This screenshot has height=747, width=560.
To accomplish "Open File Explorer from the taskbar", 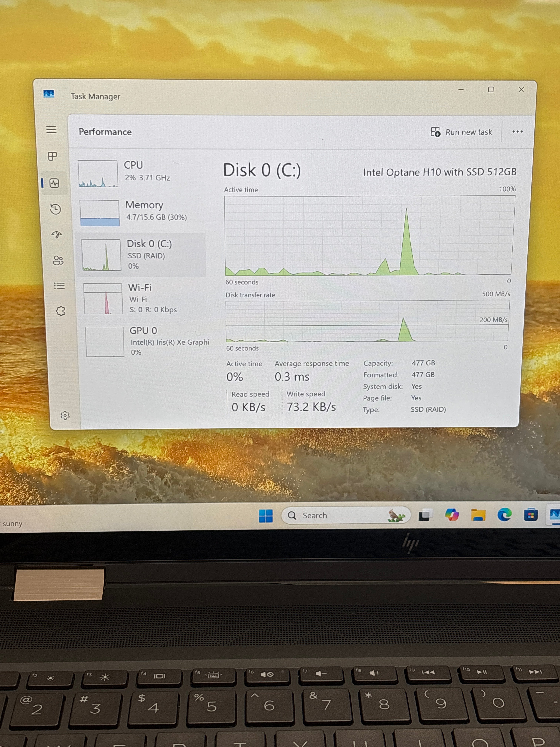I will pyautogui.click(x=478, y=515).
